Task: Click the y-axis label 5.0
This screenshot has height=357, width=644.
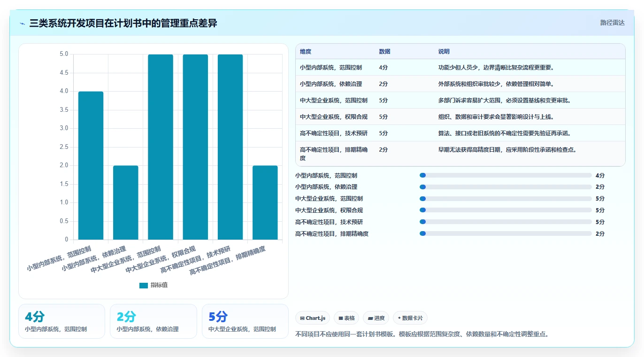Action: [x=64, y=54]
